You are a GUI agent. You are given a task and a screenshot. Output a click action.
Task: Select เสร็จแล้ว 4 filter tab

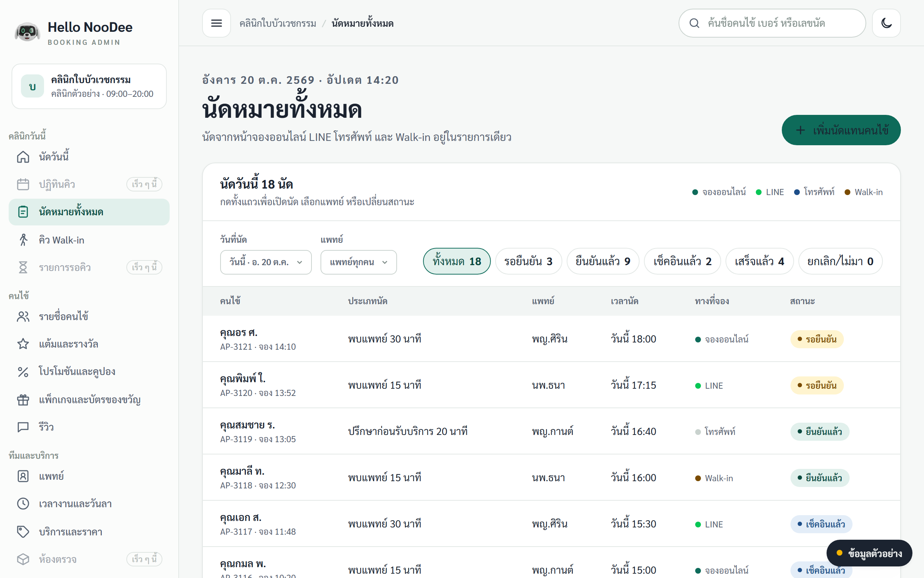click(x=759, y=261)
